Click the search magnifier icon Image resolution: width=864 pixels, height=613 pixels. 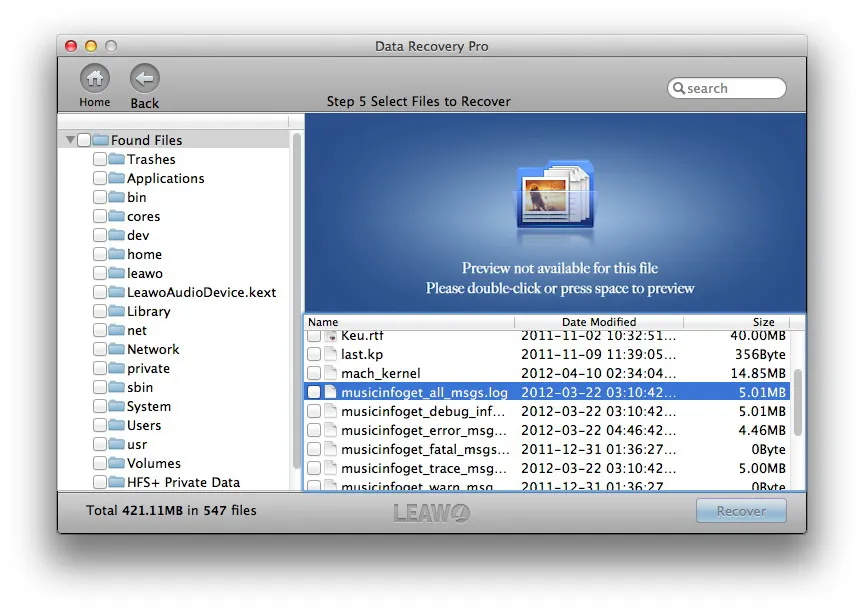pyautogui.click(x=679, y=88)
